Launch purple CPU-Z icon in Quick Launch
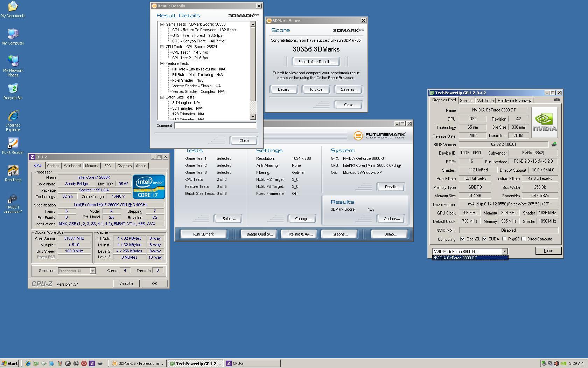The image size is (588, 368). click(92, 363)
